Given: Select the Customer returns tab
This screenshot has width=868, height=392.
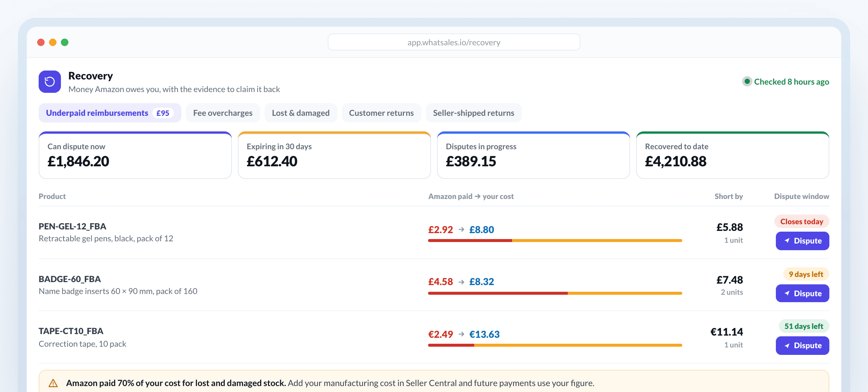Looking at the screenshot, I should tap(381, 113).
